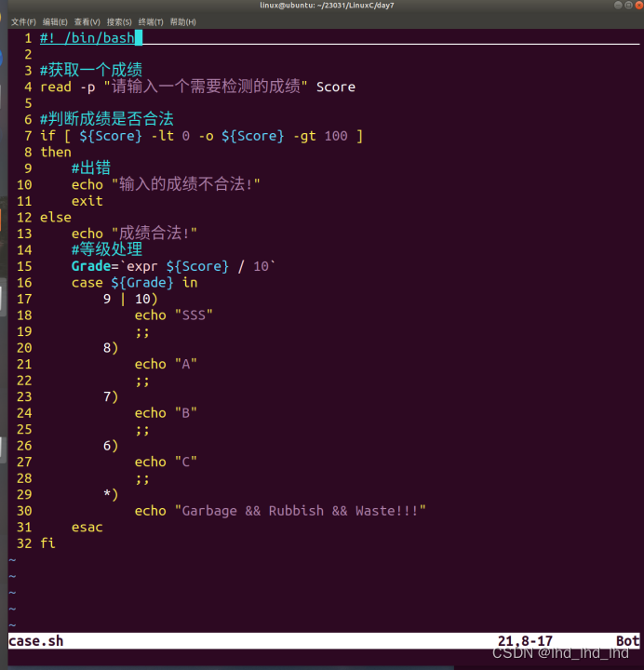Click echo "输入的成绩不合法!" line
644x670 pixels.
tap(166, 184)
